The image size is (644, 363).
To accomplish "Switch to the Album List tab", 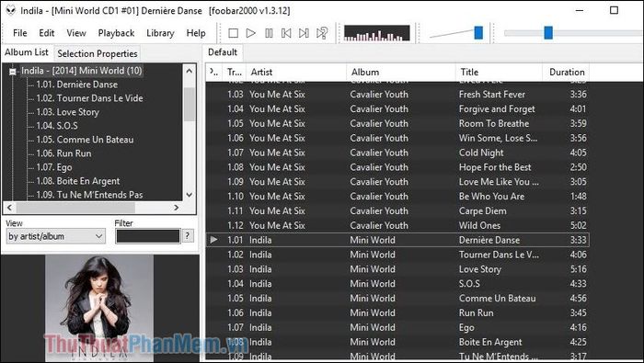I will pos(27,52).
